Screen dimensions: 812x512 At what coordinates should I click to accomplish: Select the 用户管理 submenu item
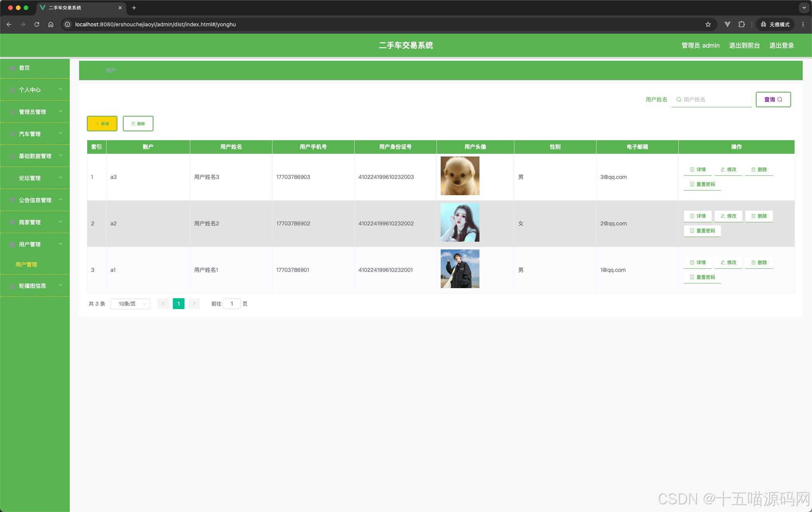pyautogui.click(x=35, y=265)
